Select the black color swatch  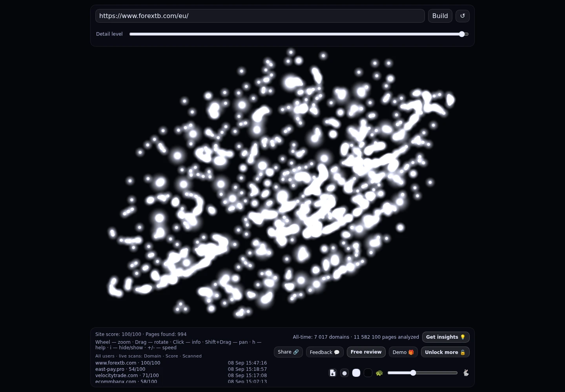pyautogui.click(x=368, y=373)
